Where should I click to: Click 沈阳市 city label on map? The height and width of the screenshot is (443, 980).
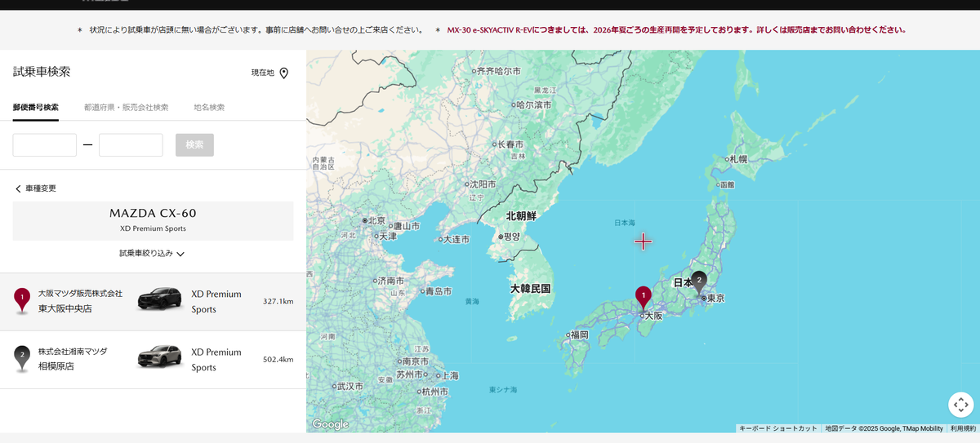pos(483,184)
